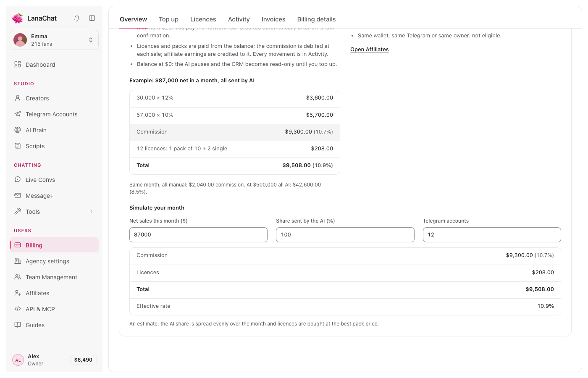Open Scripts in sidebar
The height and width of the screenshot is (378, 588).
[x=54, y=146]
